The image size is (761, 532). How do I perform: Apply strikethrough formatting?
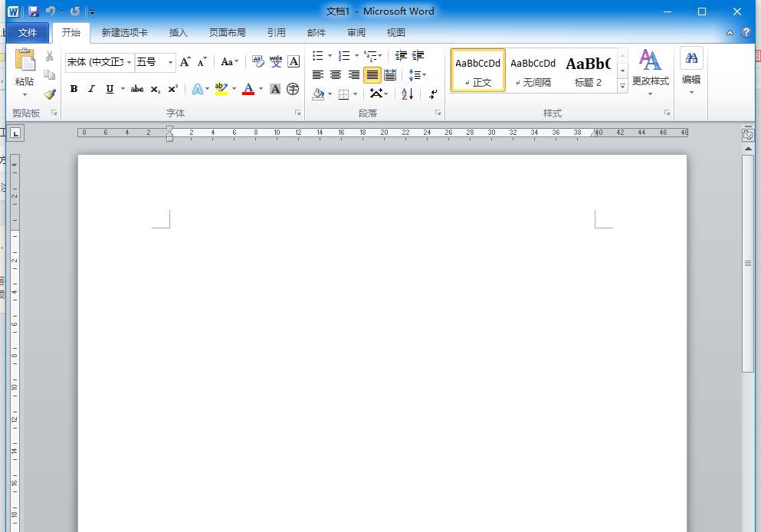(137, 89)
